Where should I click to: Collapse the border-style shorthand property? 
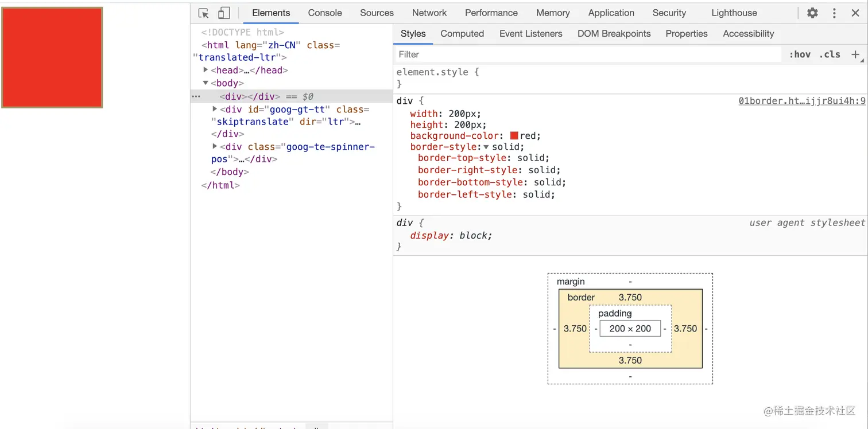tap(486, 147)
